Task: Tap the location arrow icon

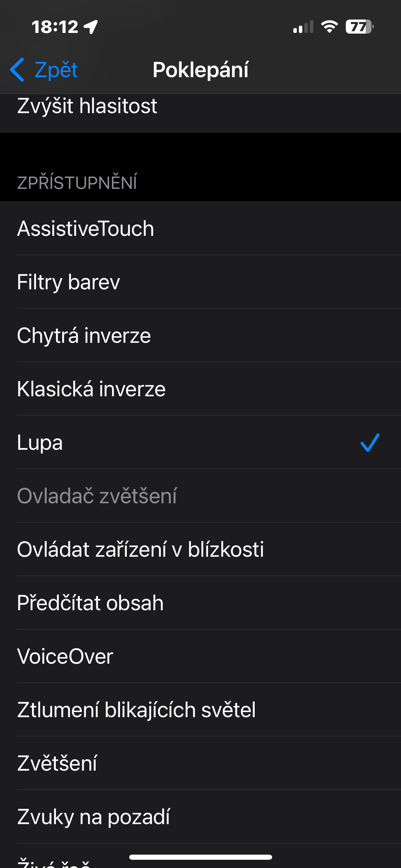Action: click(x=91, y=27)
